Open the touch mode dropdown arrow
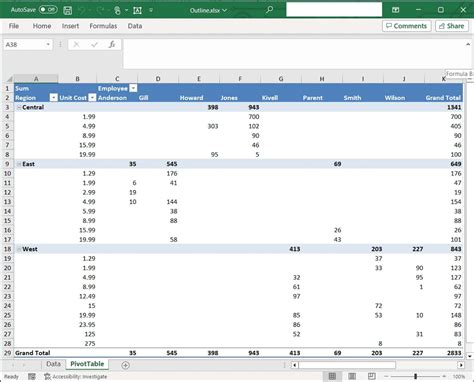Image resolution: width=474 pixels, height=382 pixels. [x=127, y=10]
